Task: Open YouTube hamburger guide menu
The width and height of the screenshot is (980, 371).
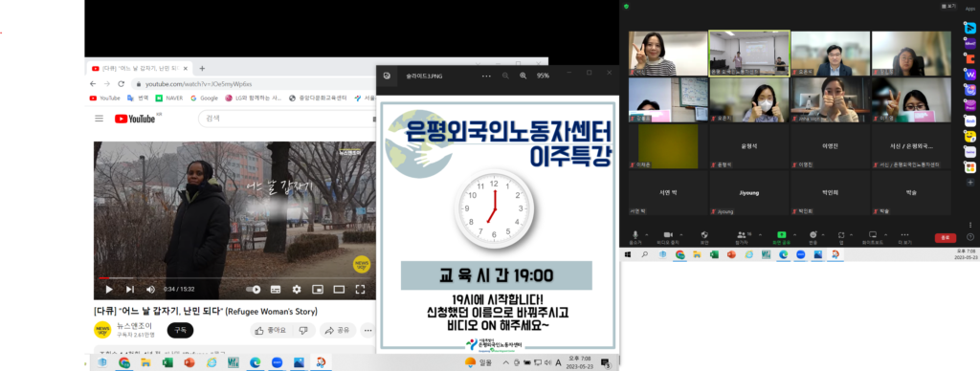Action: tap(99, 118)
